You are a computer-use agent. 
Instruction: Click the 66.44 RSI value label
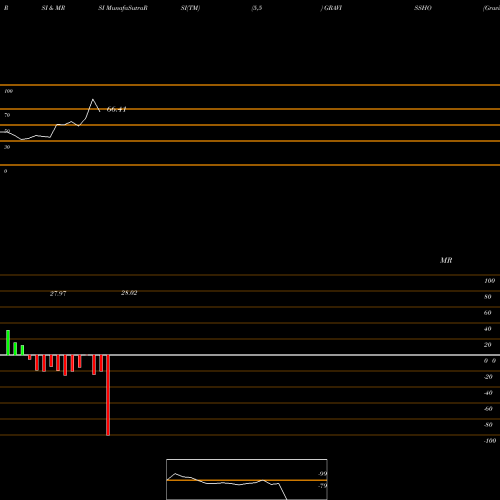(x=116, y=109)
